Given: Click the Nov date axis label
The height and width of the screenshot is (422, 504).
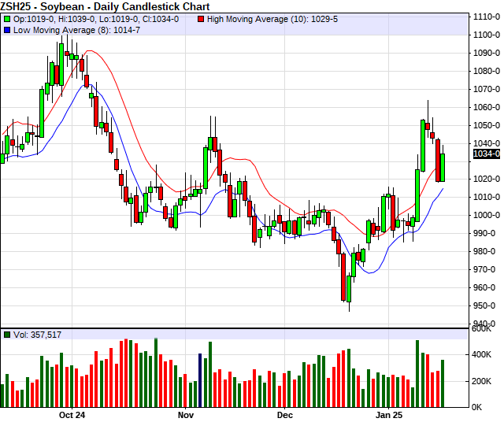Looking at the screenshot, I should (x=185, y=414).
